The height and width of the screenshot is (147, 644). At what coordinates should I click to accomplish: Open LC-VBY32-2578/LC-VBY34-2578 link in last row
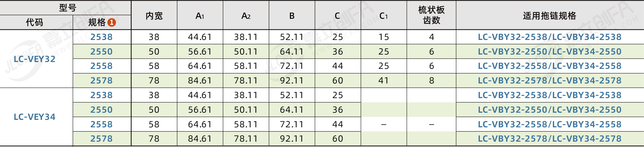click(x=550, y=139)
